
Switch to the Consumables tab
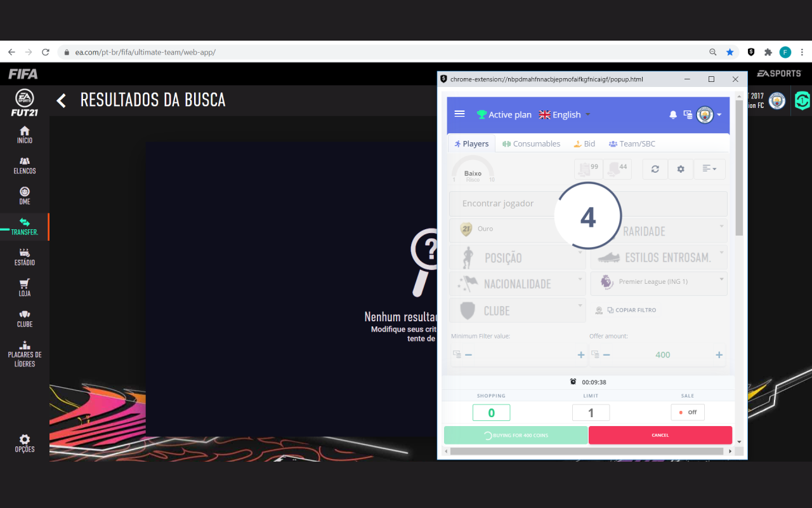click(531, 144)
